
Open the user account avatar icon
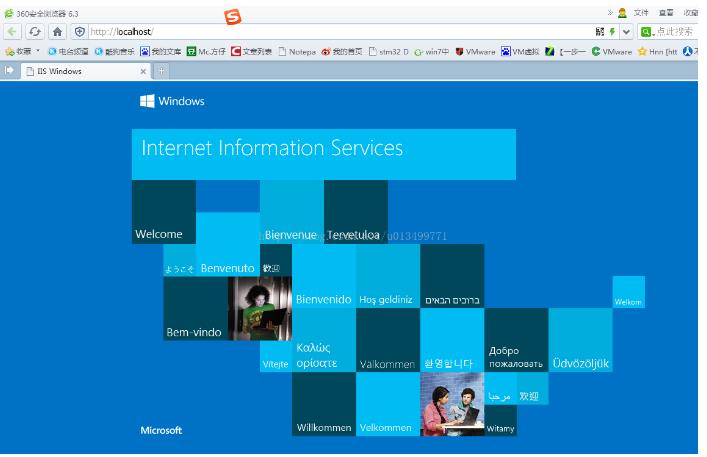pos(622,13)
